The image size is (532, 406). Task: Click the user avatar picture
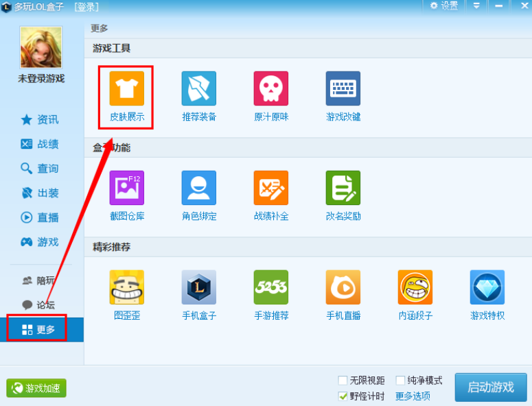tap(41, 47)
